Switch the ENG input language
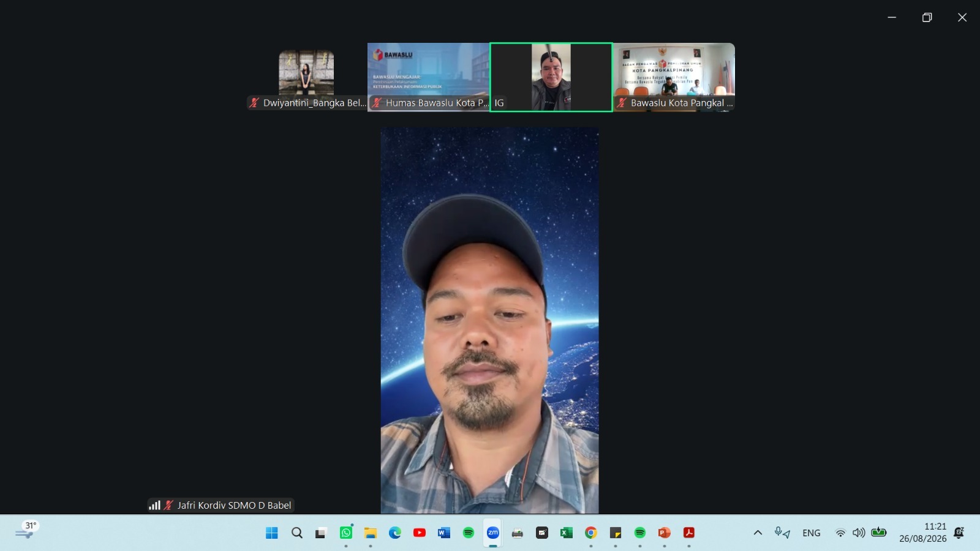The height and width of the screenshot is (551, 980). (x=812, y=533)
